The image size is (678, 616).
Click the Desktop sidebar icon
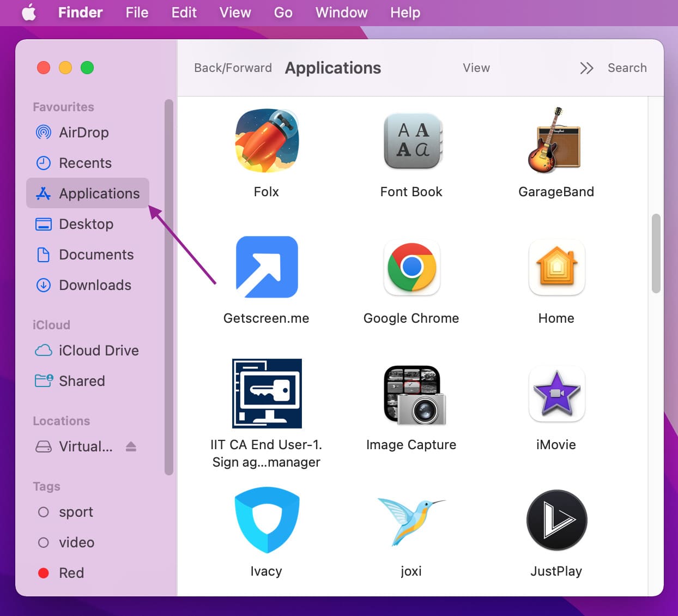[x=44, y=224]
